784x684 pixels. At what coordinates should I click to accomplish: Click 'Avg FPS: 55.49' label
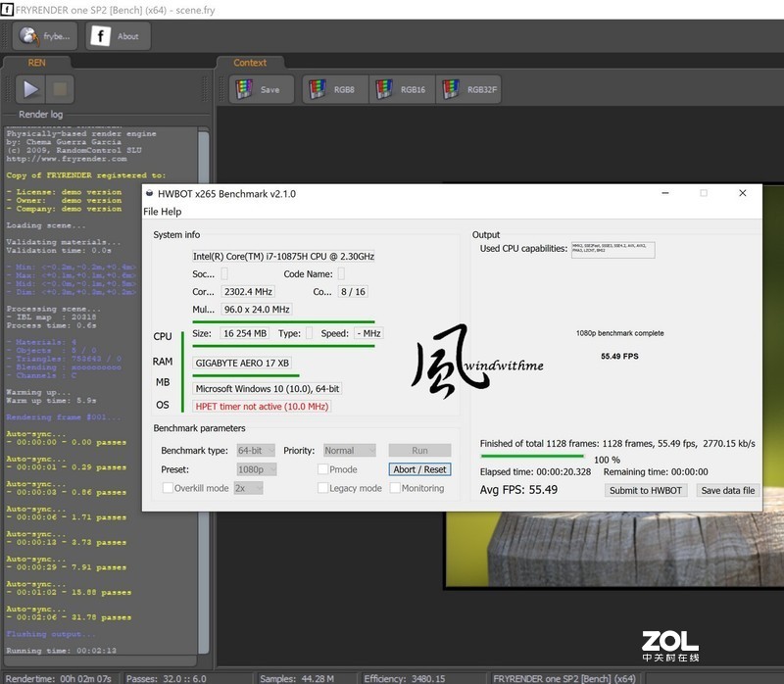point(518,490)
